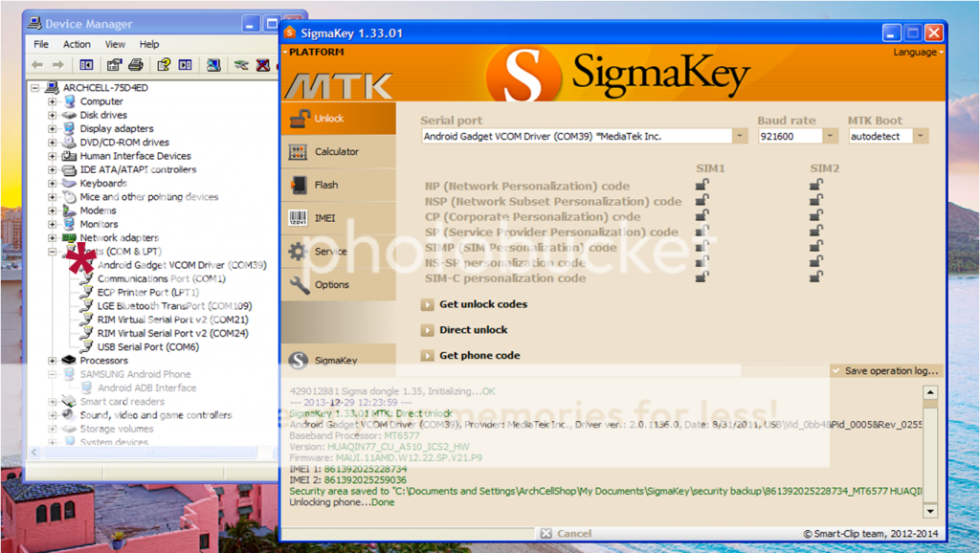This screenshot has width=980, height=553.
Task: Click the SigmaKey logo sidebar button
Action: [299, 361]
